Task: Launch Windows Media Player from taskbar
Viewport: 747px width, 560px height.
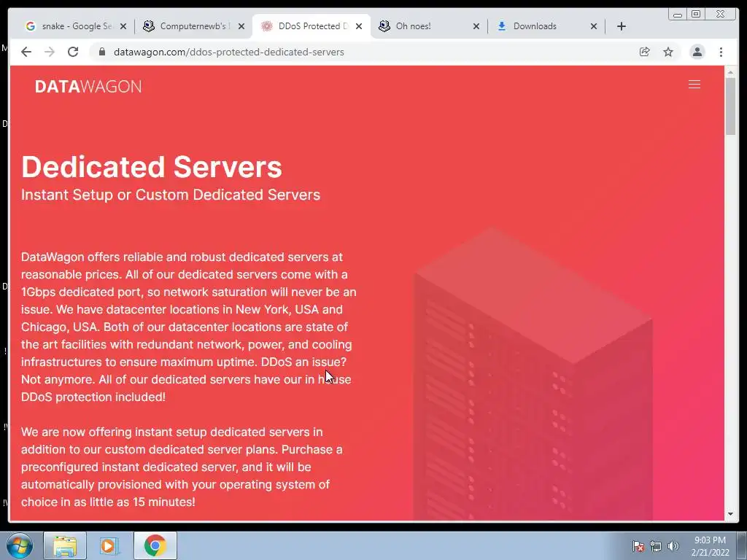Action: click(109, 545)
